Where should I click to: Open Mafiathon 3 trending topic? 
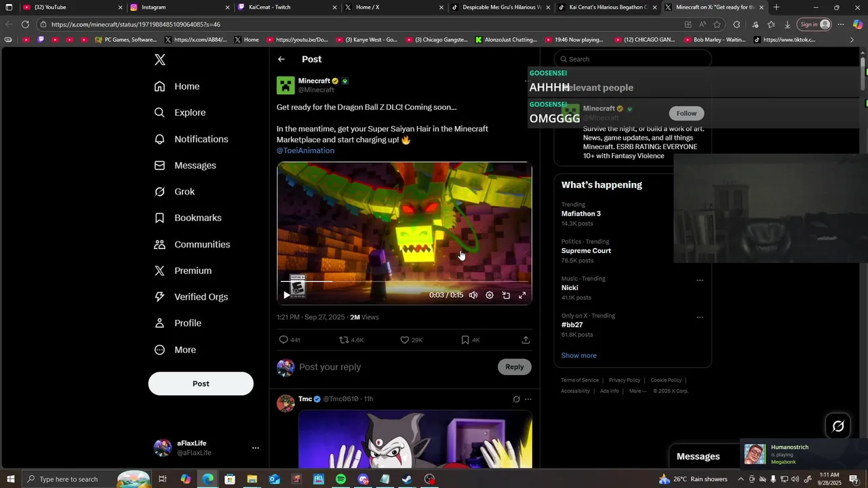pos(581,213)
